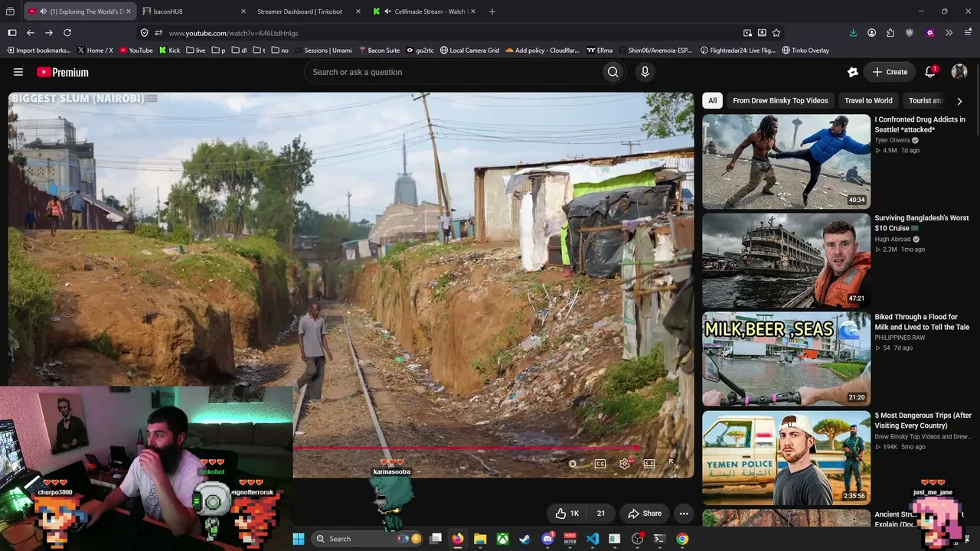Screen dimensions: 980x551
Task: Open the 'p' bookmarks folder
Action: pyautogui.click(x=218, y=51)
